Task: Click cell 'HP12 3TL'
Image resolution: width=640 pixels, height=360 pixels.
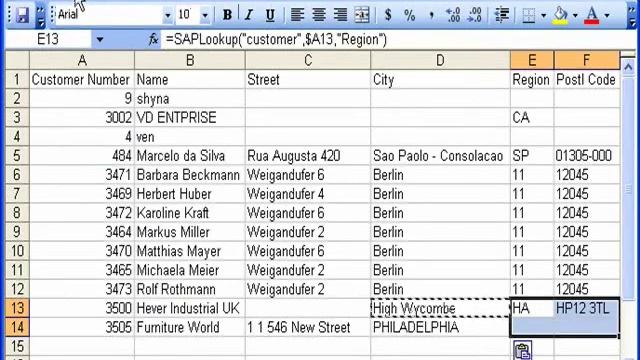Action: pos(587,308)
